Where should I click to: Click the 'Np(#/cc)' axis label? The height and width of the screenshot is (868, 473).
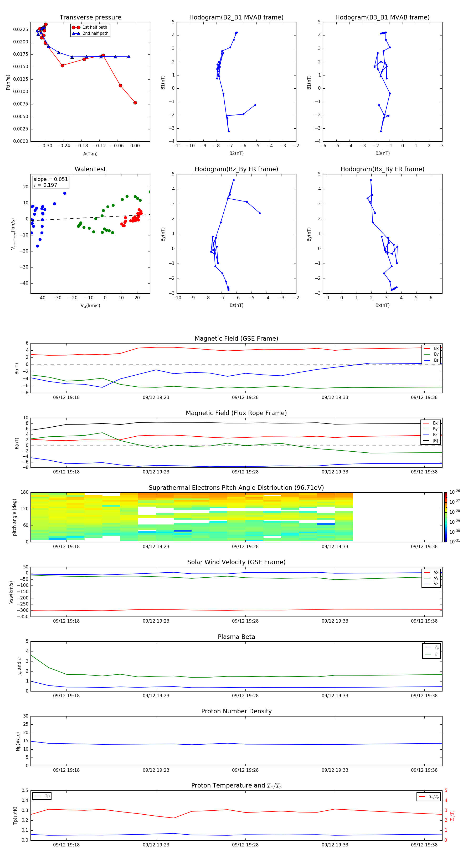coord(18,741)
